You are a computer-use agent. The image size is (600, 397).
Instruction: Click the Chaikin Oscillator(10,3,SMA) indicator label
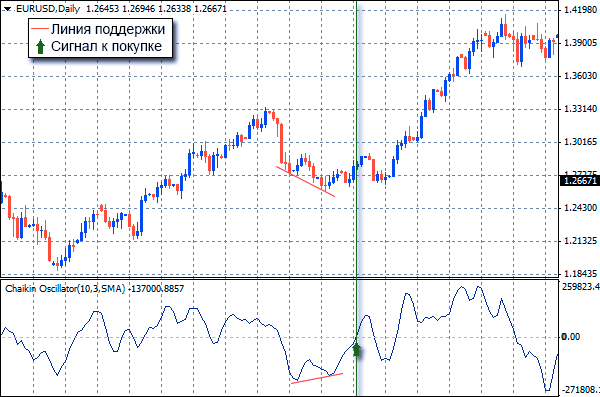[x=65, y=289]
